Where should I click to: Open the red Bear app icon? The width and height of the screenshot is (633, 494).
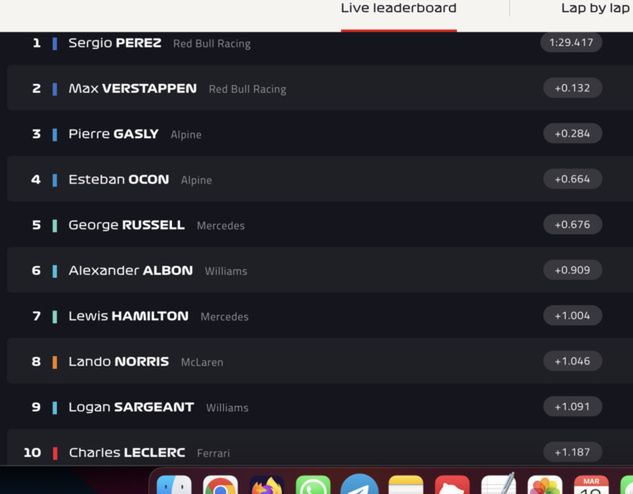pyautogui.click(x=452, y=485)
